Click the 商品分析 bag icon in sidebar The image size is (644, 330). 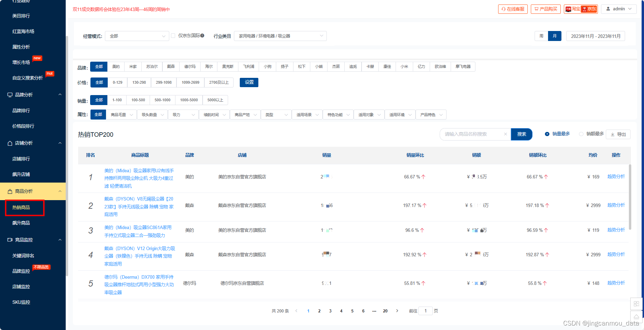10,191
